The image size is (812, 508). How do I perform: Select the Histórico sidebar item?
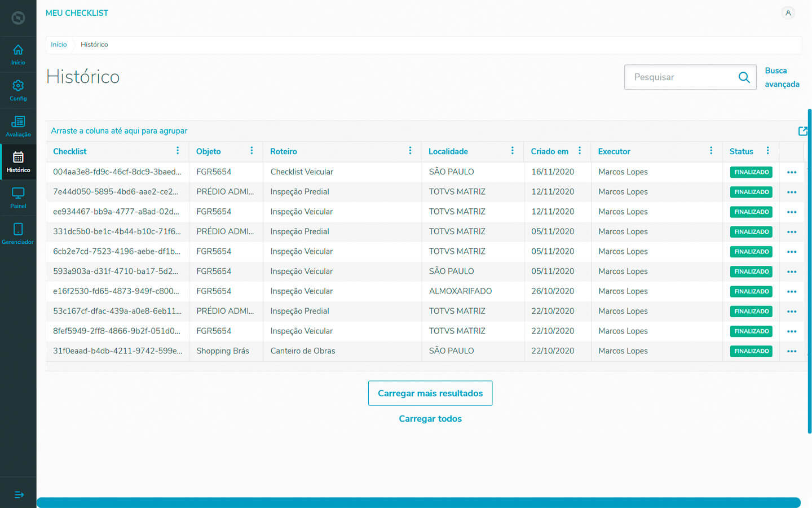18,161
